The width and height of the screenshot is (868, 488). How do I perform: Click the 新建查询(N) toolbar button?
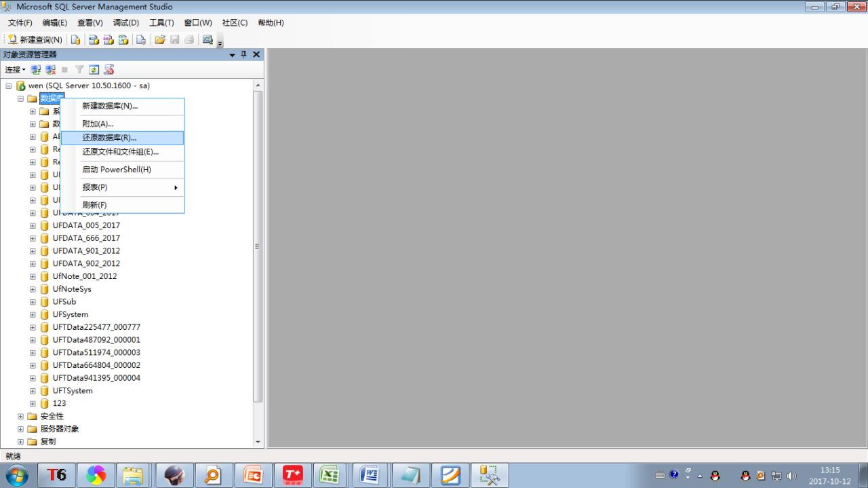35,40
